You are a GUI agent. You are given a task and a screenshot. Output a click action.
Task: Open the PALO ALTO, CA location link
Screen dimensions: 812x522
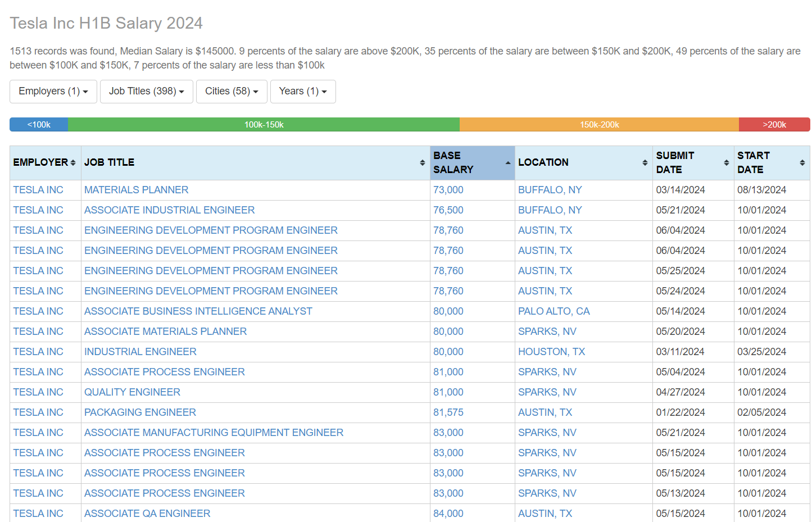554,311
